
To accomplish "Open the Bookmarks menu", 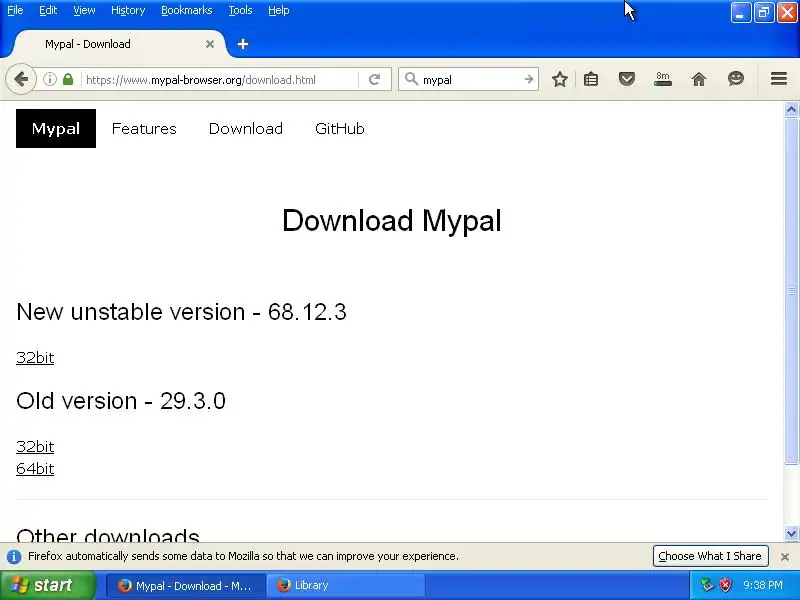I will [187, 10].
